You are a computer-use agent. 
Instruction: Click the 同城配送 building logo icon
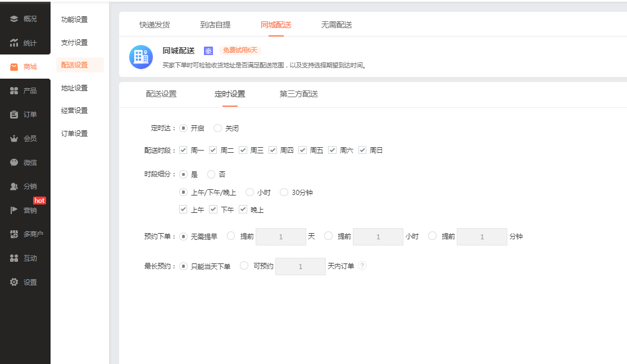pyautogui.click(x=141, y=57)
